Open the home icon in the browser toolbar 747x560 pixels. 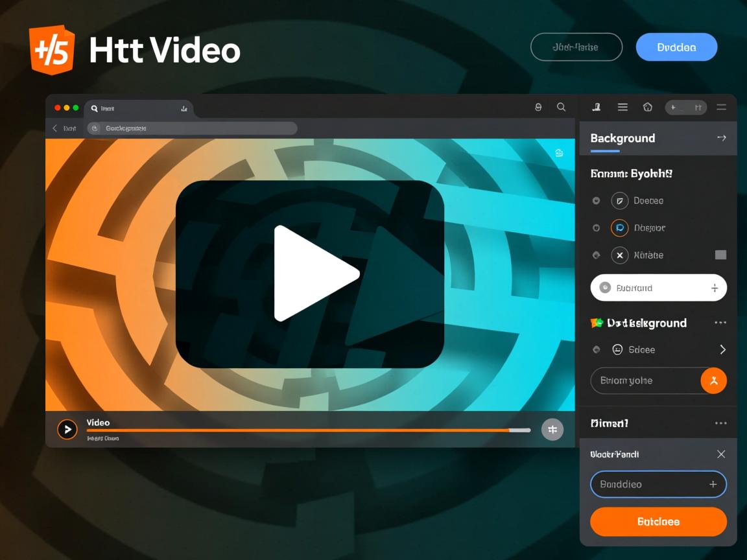[x=648, y=107]
